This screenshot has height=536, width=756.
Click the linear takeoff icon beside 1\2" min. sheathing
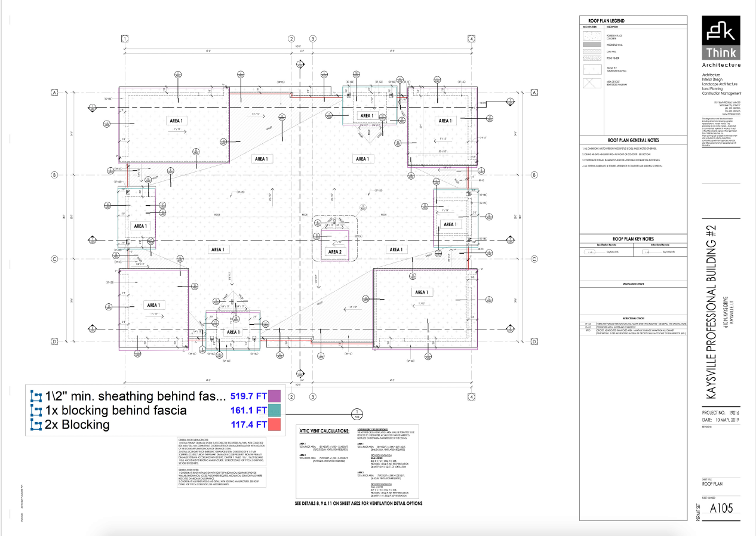(35, 396)
